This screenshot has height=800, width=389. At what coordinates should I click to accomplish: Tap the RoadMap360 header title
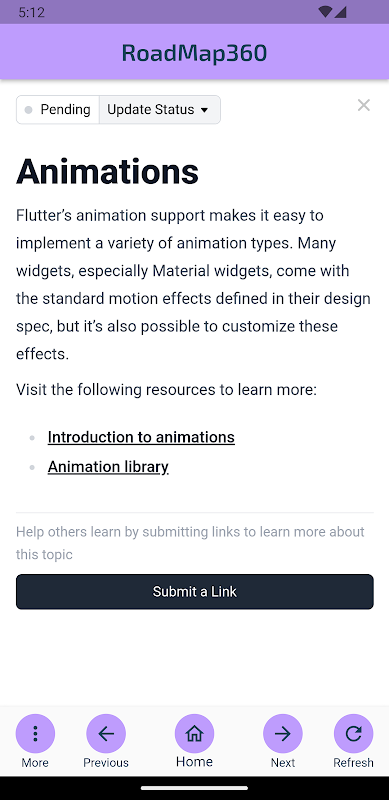194,53
